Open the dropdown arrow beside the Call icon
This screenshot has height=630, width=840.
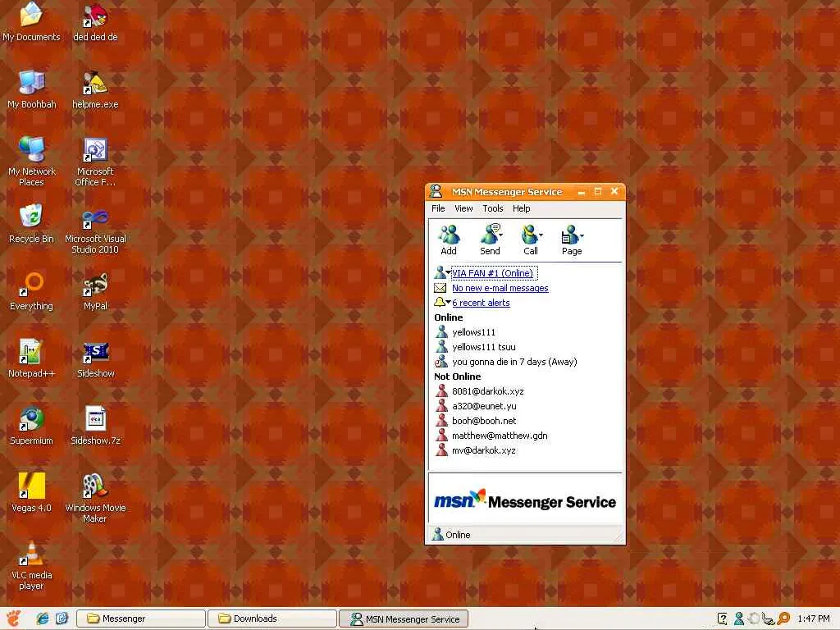click(541, 235)
